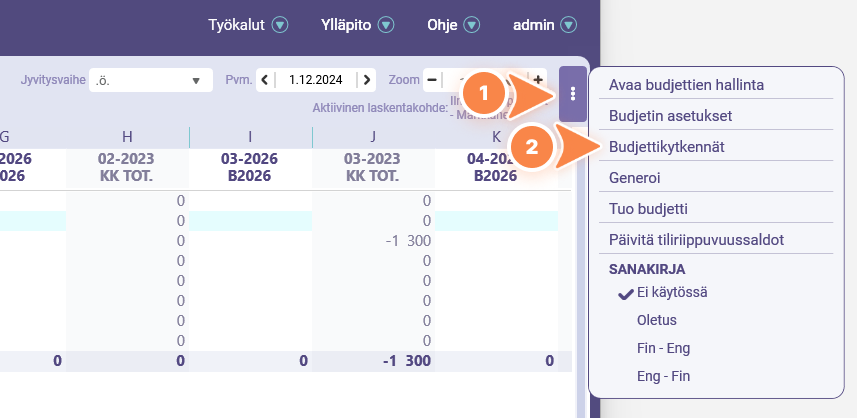This screenshot has width=857, height=418.
Task: Open the three-dot options menu button
Action: (573, 94)
